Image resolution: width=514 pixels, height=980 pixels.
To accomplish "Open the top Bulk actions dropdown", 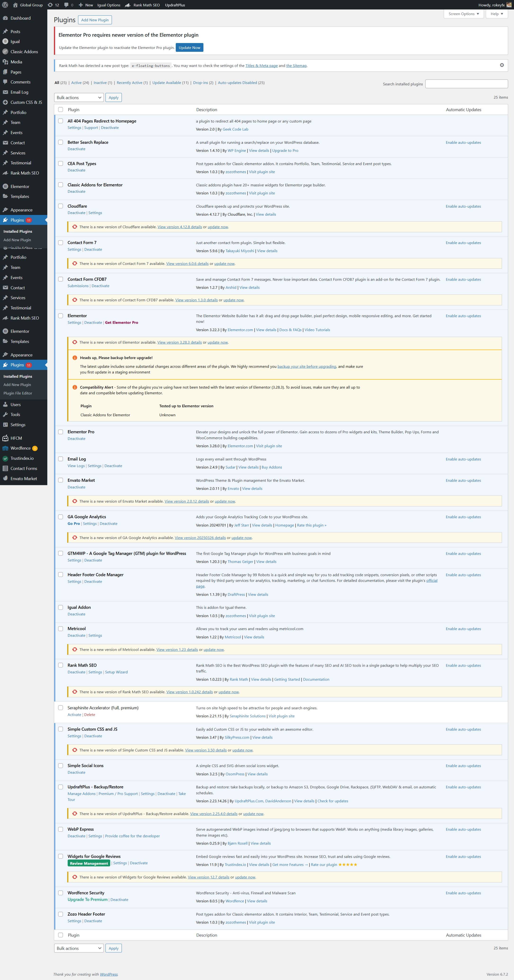I will (x=79, y=97).
